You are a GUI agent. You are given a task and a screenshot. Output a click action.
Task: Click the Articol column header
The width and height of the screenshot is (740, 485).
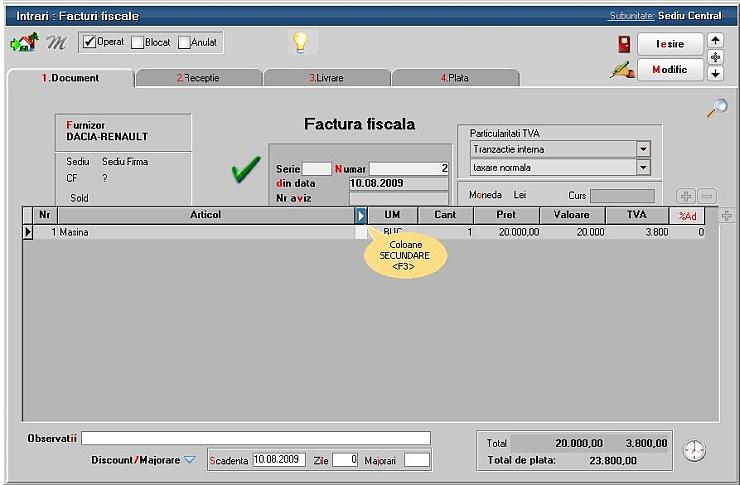click(206, 215)
